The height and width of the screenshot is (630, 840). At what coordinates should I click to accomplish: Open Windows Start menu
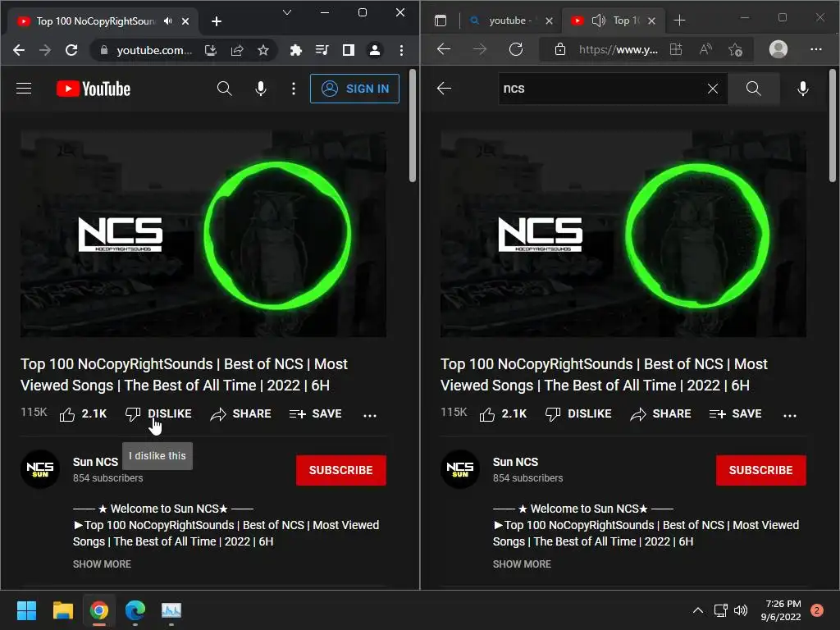pos(26,610)
